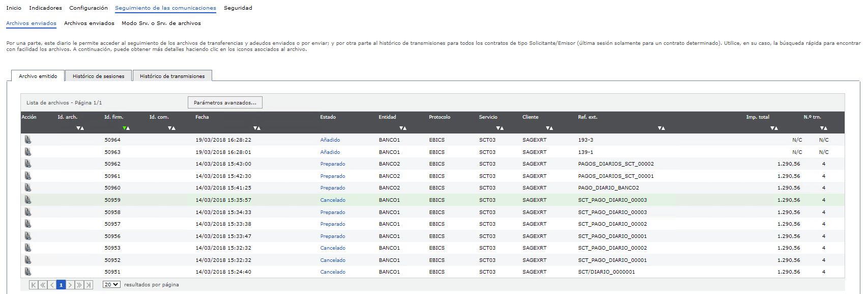Sort by Imp. total using its arrows
This screenshot has width=868, height=294.
[774, 128]
